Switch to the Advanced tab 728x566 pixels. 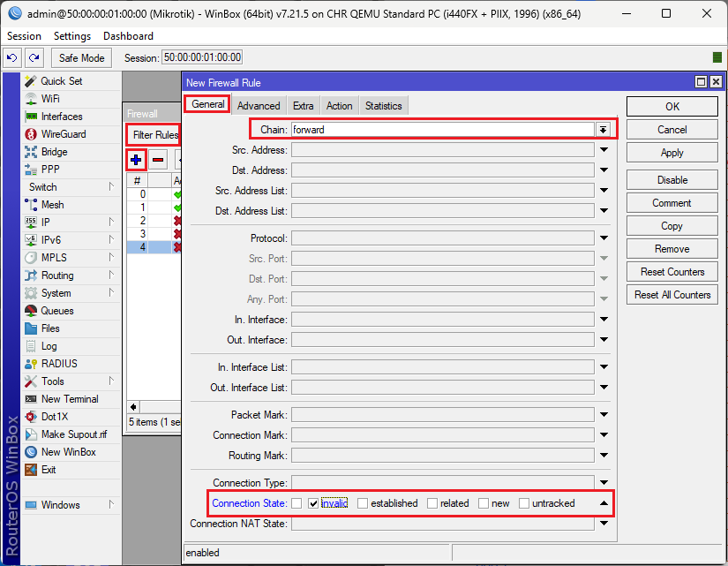pyautogui.click(x=259, y=106)
